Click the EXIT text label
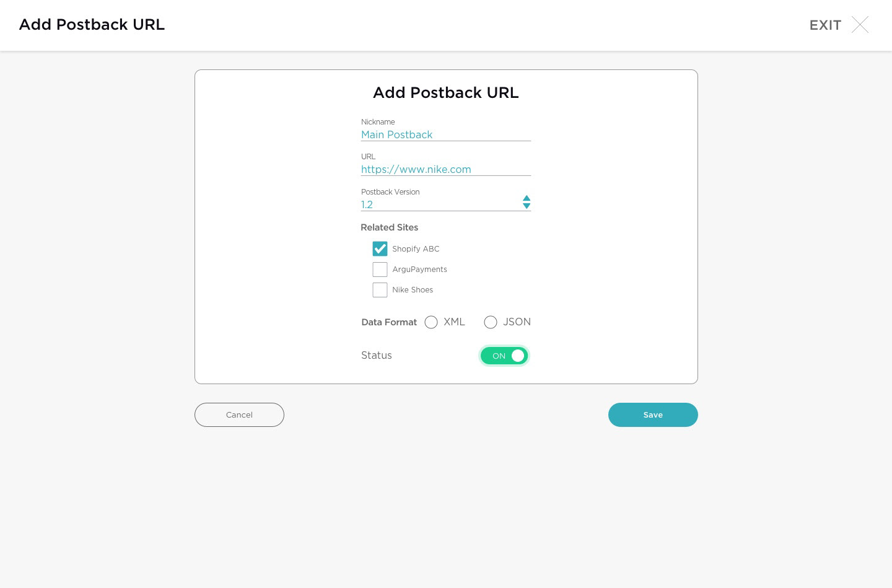 [825, 25]
